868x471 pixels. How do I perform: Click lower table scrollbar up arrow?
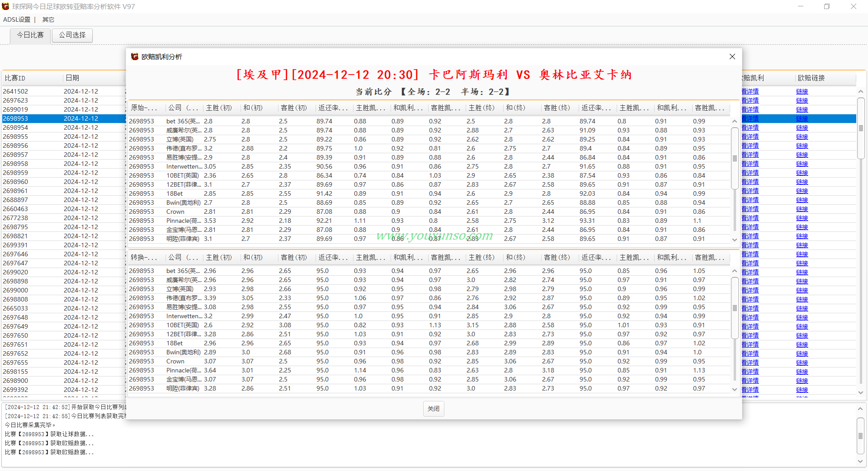(735, 271)
